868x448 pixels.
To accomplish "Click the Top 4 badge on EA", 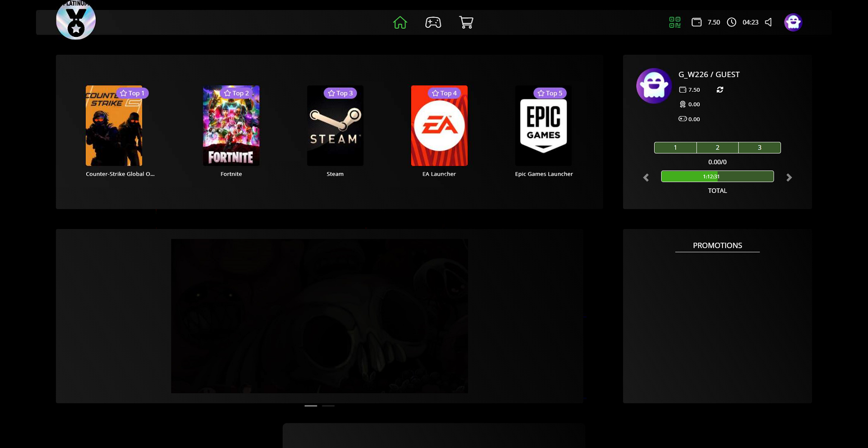I will [444, 93].
